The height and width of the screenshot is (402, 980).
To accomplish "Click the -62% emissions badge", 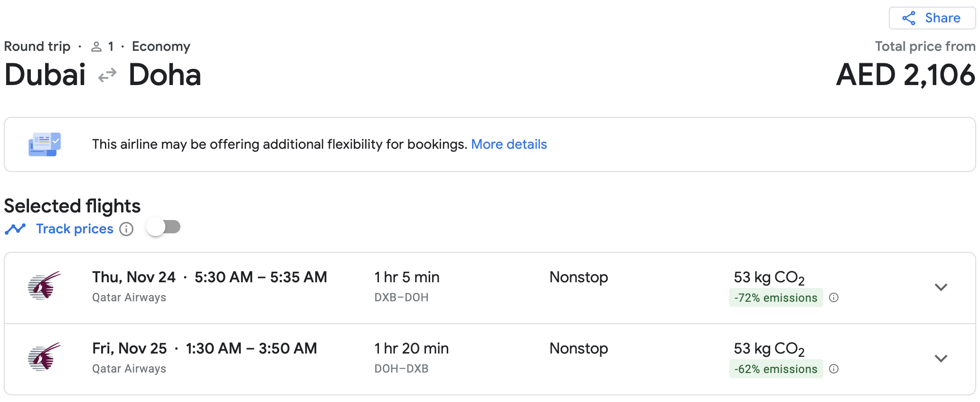I will [775, 369].
